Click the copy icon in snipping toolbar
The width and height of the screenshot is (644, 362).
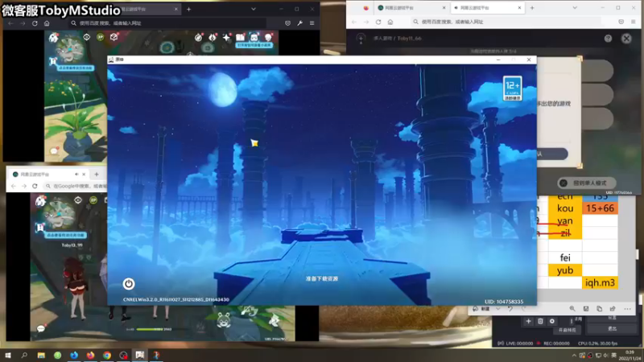(599, 309)
